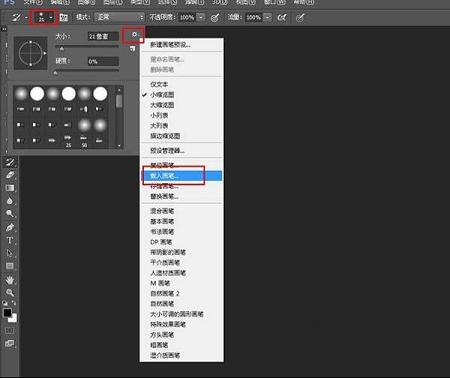The image size is (450, 378).
Task: Open the brush panel gear menu
Action: click(x=134, y=35)
